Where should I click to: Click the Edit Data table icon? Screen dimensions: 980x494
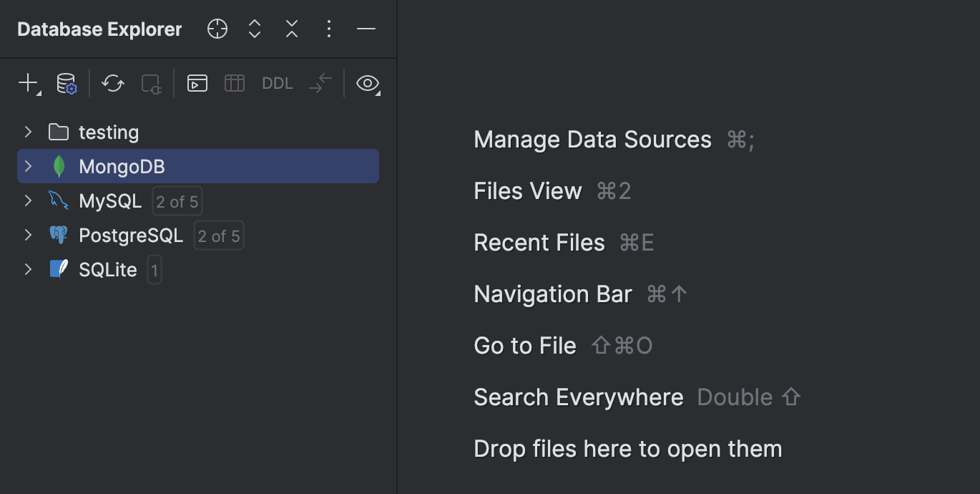point(235,83)
